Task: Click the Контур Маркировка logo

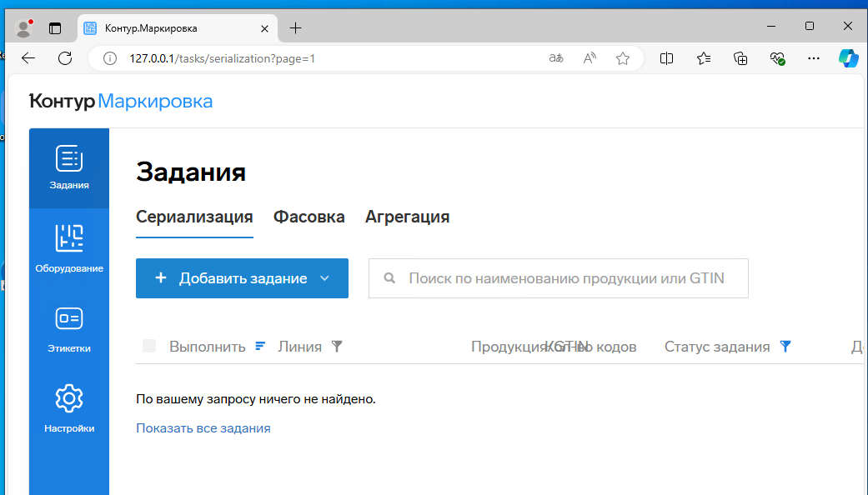Action: click(121, 102)
